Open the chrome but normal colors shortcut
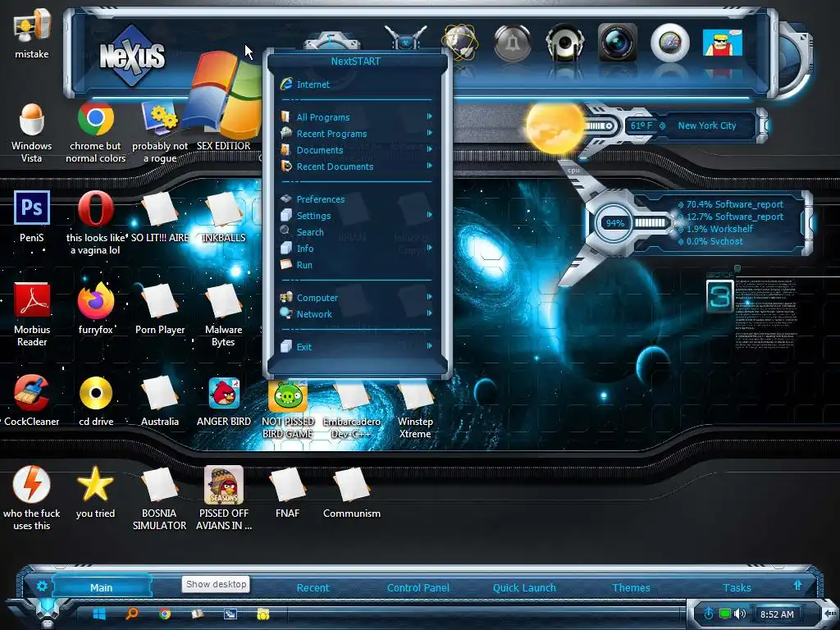Screen dimensions: 840x630 click(95, 119)
